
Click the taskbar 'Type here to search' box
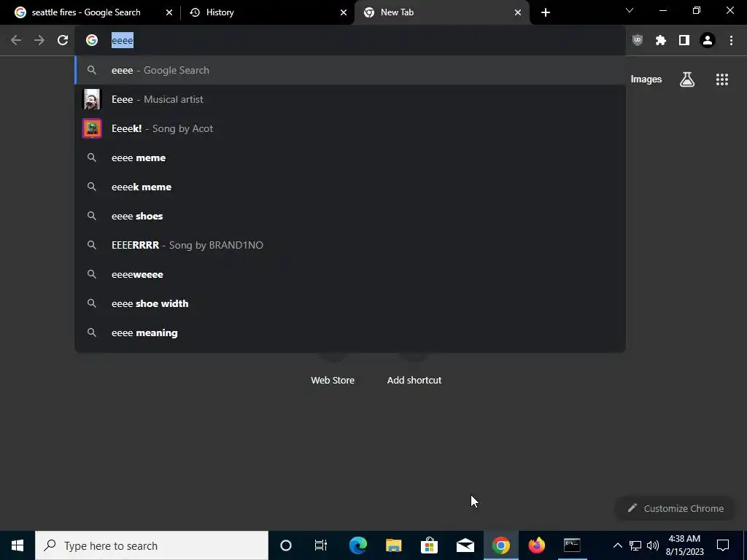click(152, 545)
